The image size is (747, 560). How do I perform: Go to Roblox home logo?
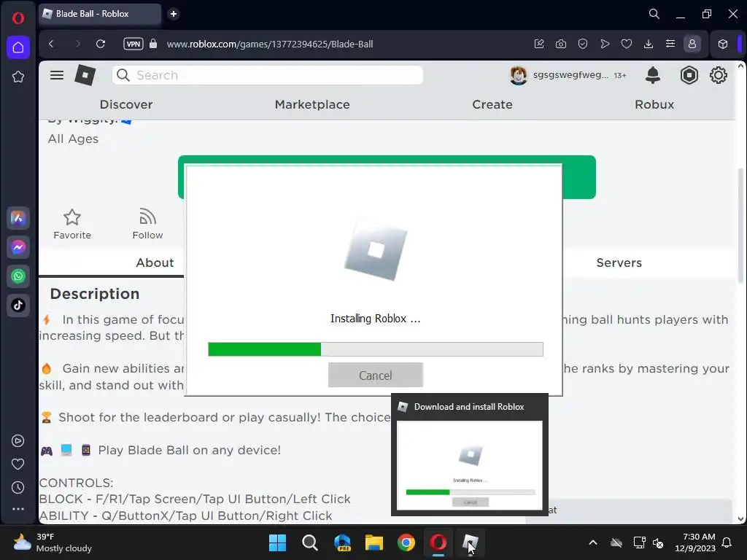(x=85, y=75)
